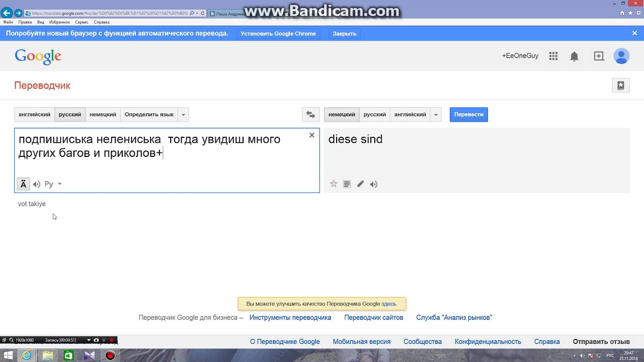This screenshot has width=644, height=362.
Task: Open Google notifications bell
Action: pyautogui.click(x=574, y=56)
